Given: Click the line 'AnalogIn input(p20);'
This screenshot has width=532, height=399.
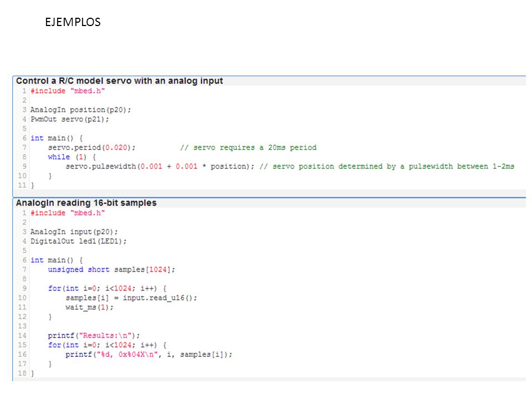Looking at the screenshot, I should pyautogui.click(x=74, y=232).
